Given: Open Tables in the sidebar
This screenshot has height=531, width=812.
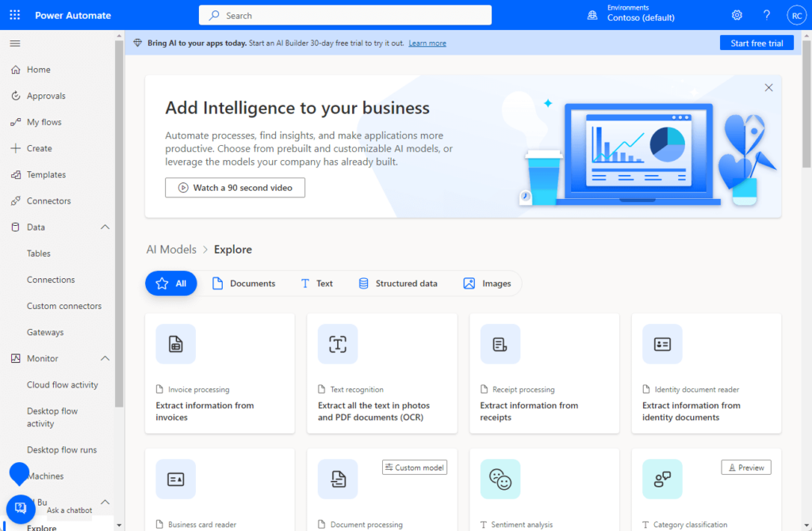Looking at the screenshot, I should pos(39,254).
